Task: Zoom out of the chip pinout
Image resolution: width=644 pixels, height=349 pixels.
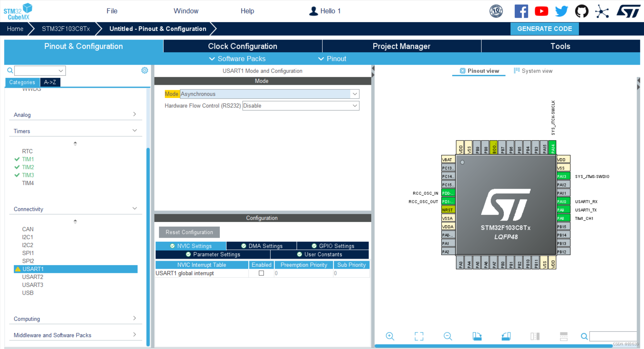Action: [448, 336]
